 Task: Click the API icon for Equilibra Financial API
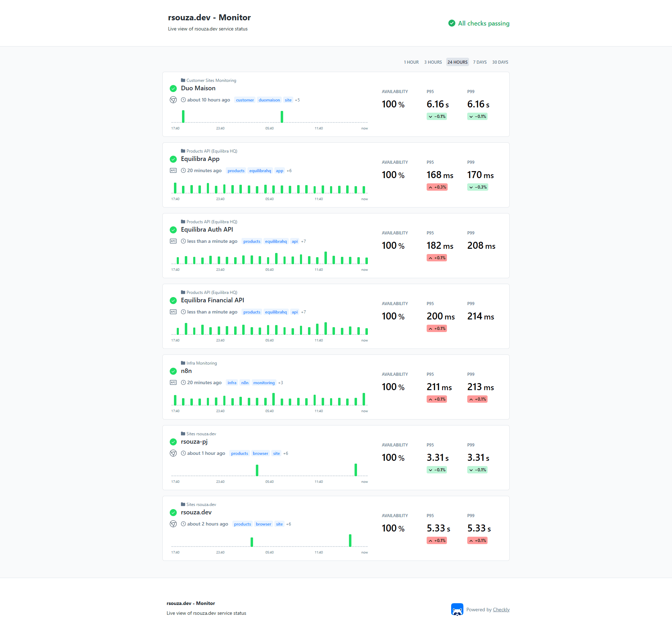(x=173, y=312)
